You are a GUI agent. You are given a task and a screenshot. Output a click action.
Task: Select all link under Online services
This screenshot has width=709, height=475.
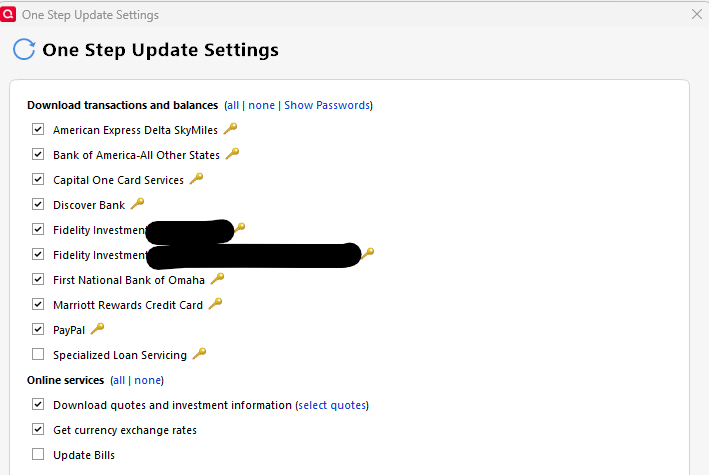pyautogui.click(x=119, y=380)
